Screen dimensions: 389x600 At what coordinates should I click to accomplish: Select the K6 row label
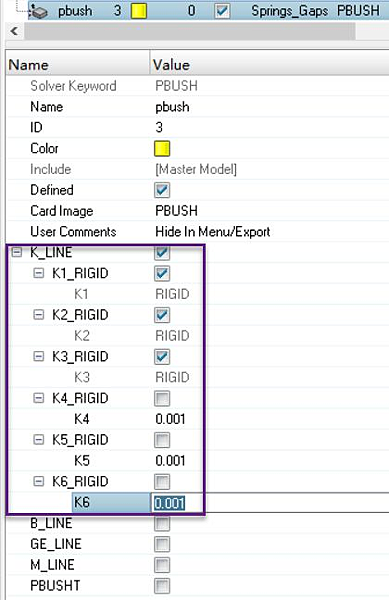(82, 503)
